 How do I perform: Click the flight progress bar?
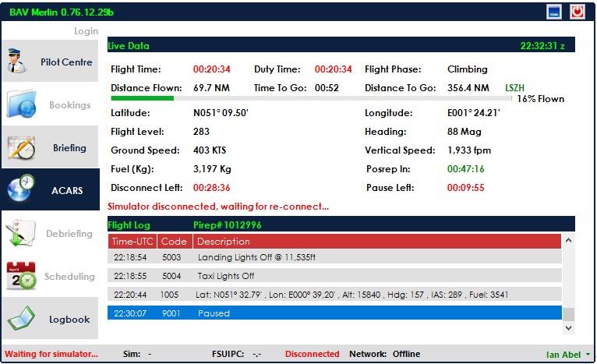click(312, 98)
